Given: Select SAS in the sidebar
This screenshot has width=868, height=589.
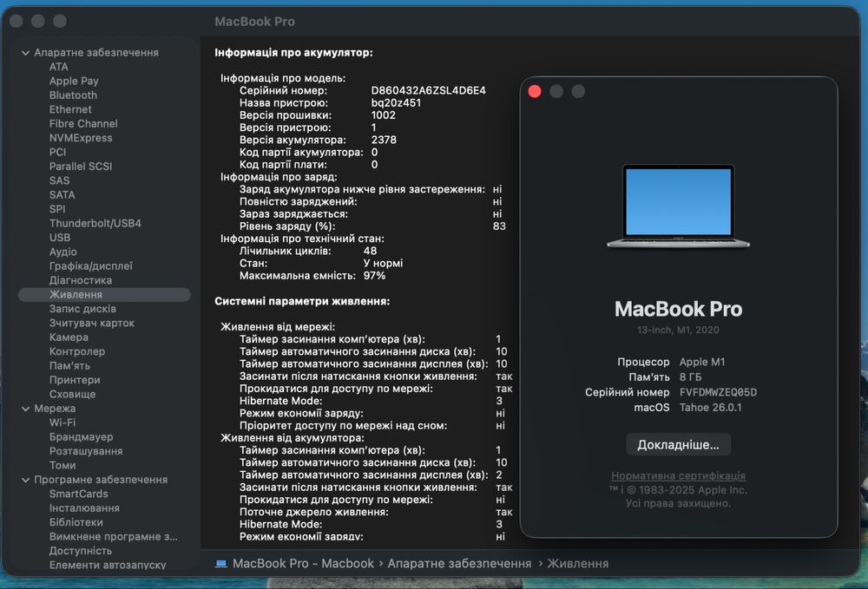Looking at the screenshot, I should (x=59, y=180).
